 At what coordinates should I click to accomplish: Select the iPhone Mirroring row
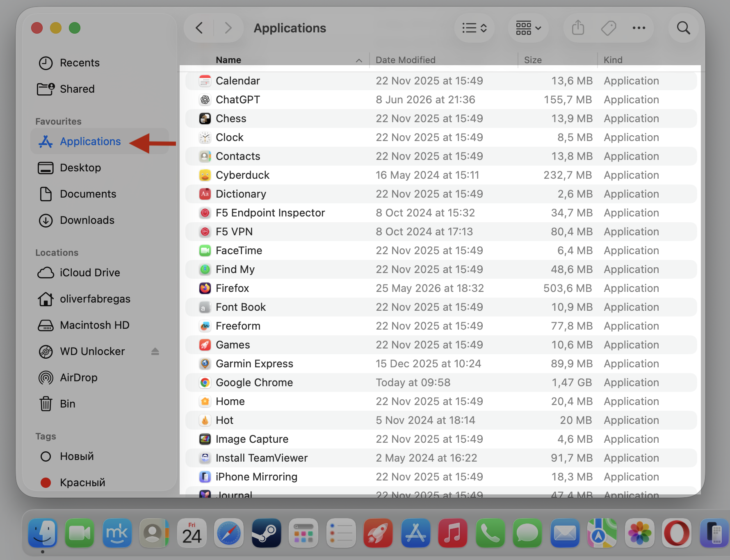click(441, 477)
